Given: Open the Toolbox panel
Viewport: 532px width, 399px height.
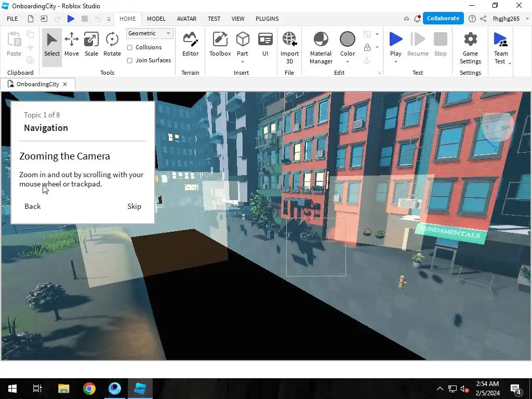Looking at the screenshot, I should (x=220, y=45).
